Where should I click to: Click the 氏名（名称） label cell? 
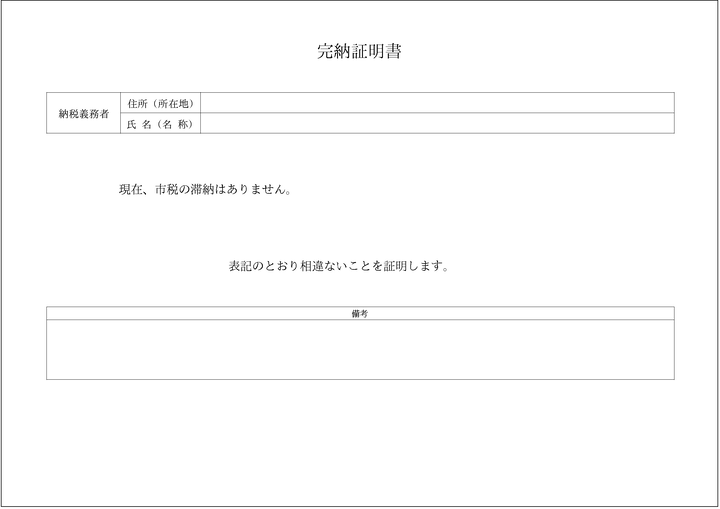coord(160,124)
